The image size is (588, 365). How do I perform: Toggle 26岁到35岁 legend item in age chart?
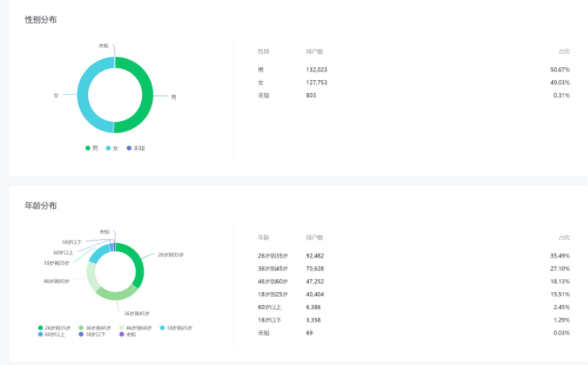pyautogui.click(x=55, y=328)
